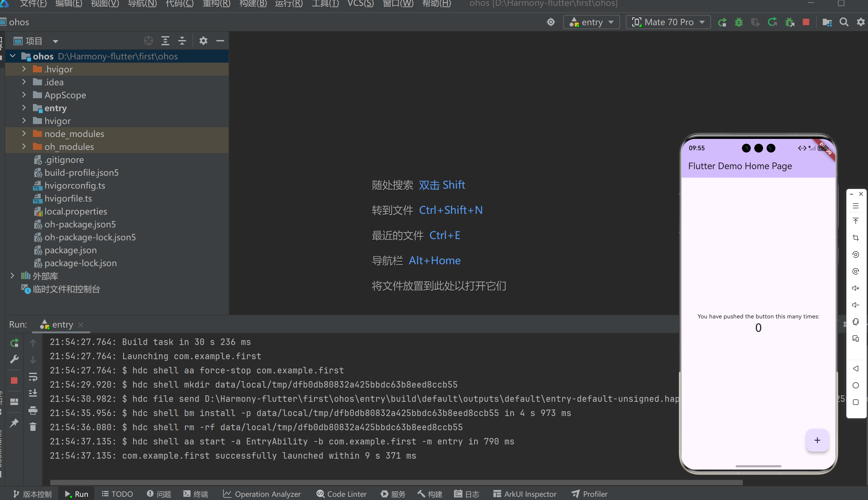The image size is (868, 500).
Task: Tap the plus floating button in emulator
Action: click(817, 440)
